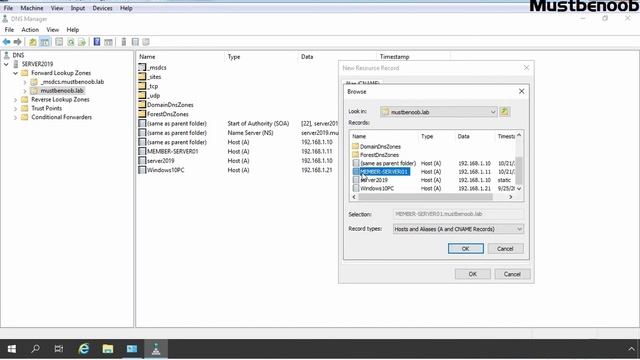Close the New Resource Record dialog

[527, 68]
